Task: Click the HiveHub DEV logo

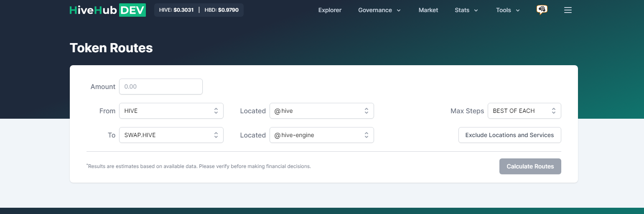Action: (x=107, y=10)
